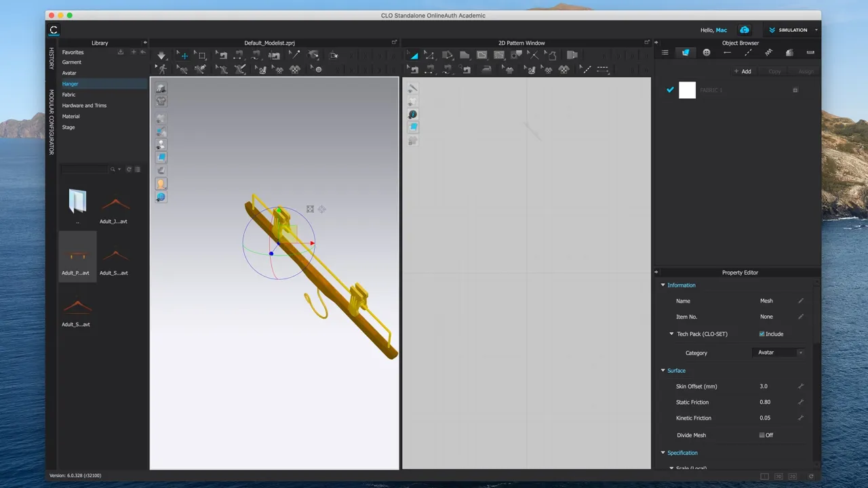The width and height of the screenshot is (868, 488).
Task: Open the Scene list tab in Object Browser
Action: [665, 52]
